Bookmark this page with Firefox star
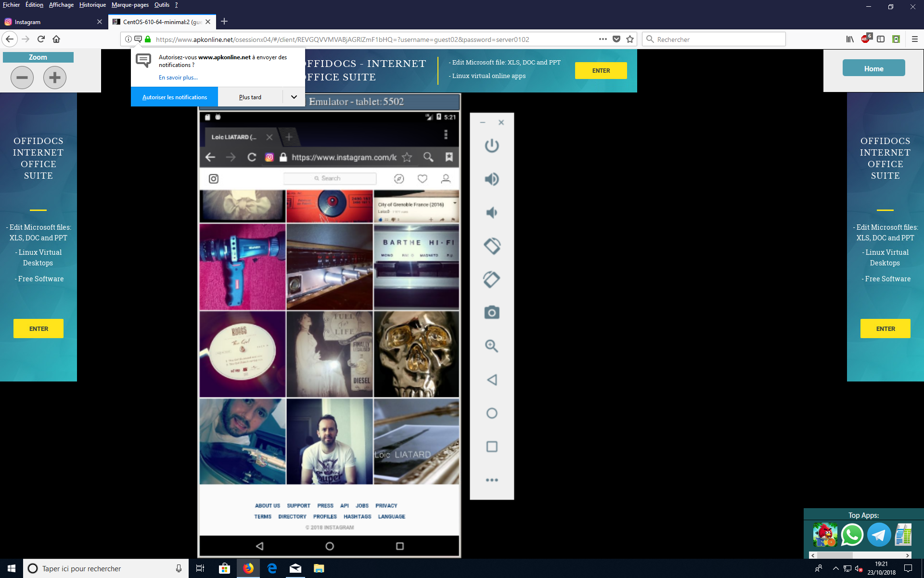 point(630,39)
